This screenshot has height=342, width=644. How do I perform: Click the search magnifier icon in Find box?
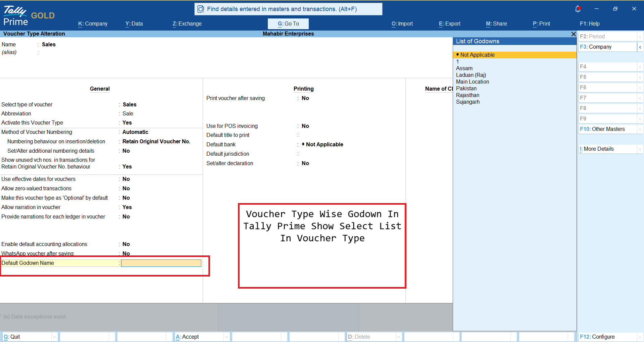click(201, 9)
